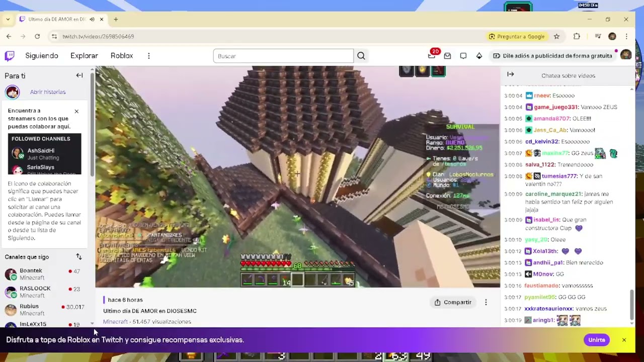Open Explorar page

click(x=84, y=56)
